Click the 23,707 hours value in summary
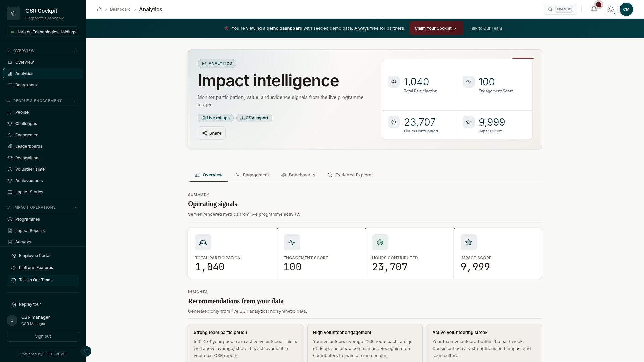The height and width of the screenshot is (362, 644). [x=390, y=267]
